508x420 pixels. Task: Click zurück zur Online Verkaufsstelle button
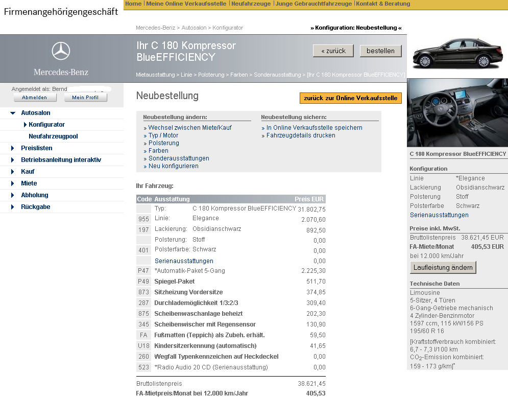click(x=350, y=98)
